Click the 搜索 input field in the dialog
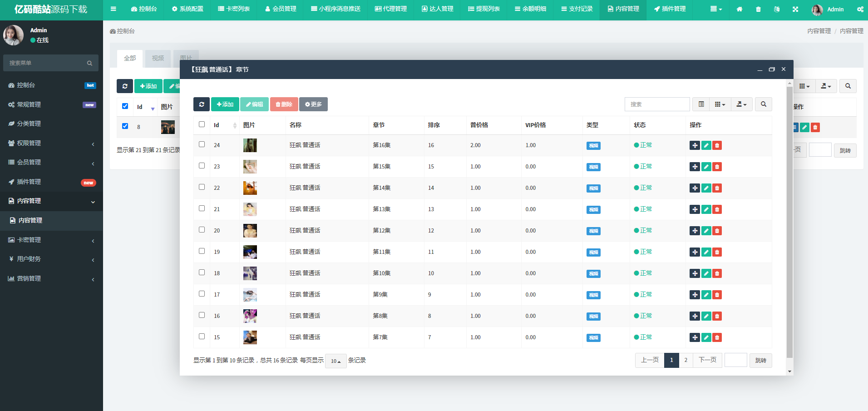This screenshot has height=411, width=868. pyautogui.click(x=657, y=104)
